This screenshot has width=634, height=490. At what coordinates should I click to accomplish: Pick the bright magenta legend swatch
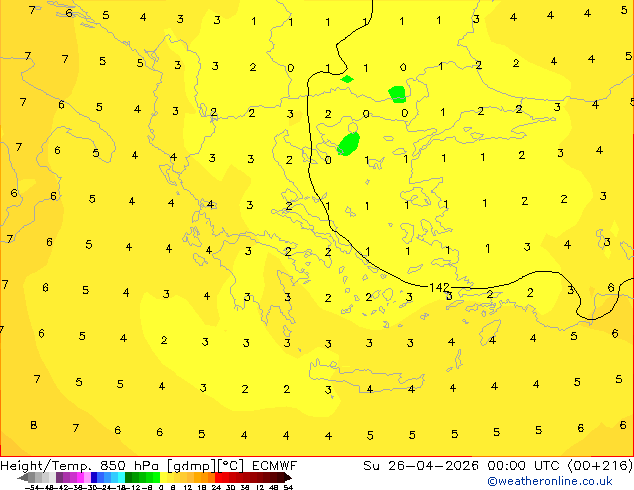[x=80, y=478]
